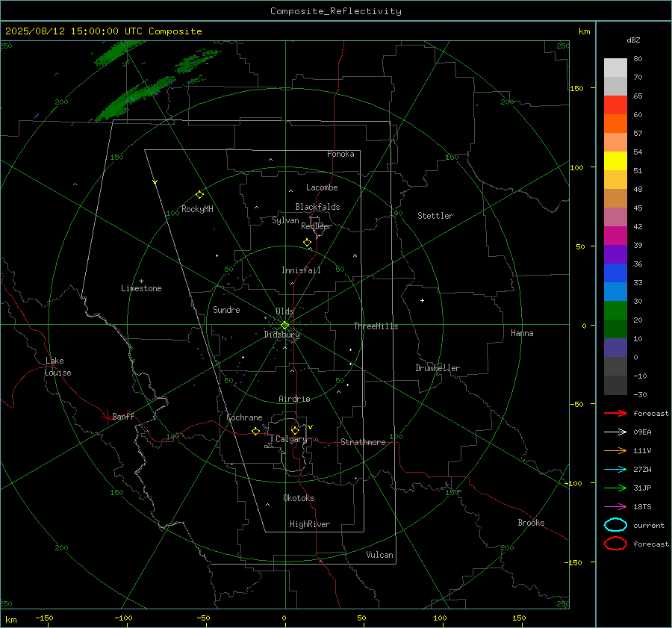Click the Lacombe town label

(x=322, y=187)
